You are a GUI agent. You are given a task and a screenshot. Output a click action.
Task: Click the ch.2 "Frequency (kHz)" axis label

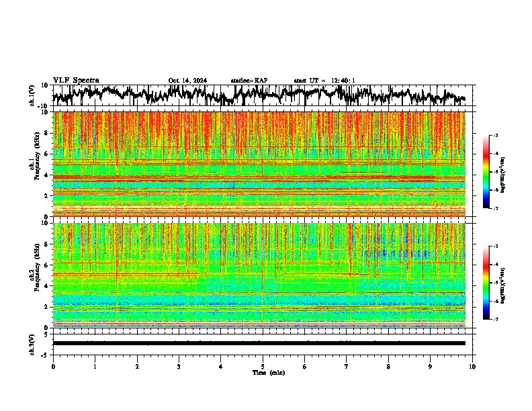(x=37, y=267)
